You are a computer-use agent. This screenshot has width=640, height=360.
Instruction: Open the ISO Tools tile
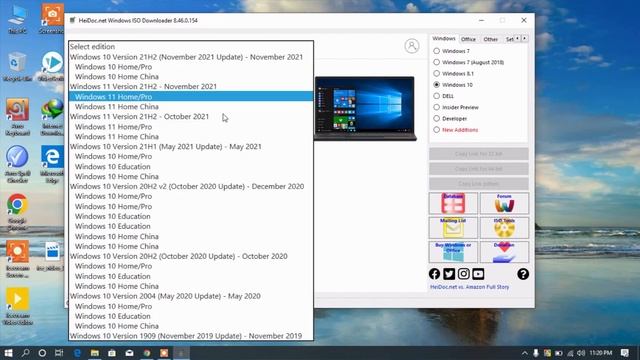504,228
